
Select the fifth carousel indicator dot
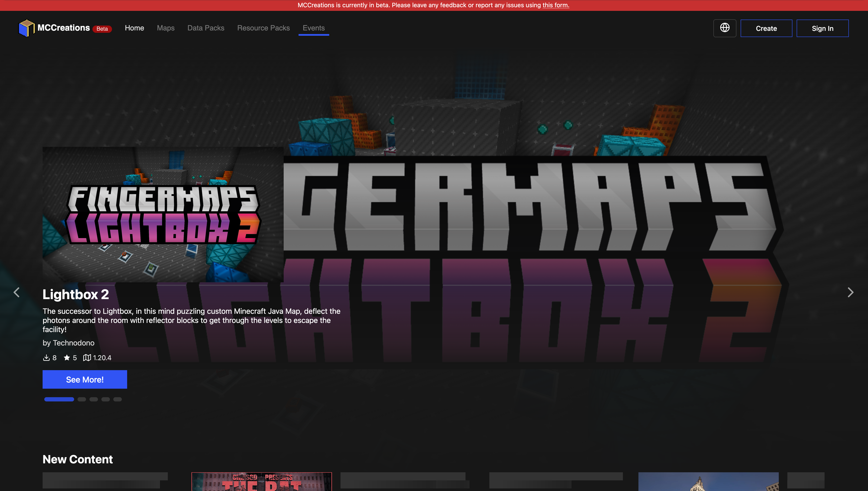point(117,399)
